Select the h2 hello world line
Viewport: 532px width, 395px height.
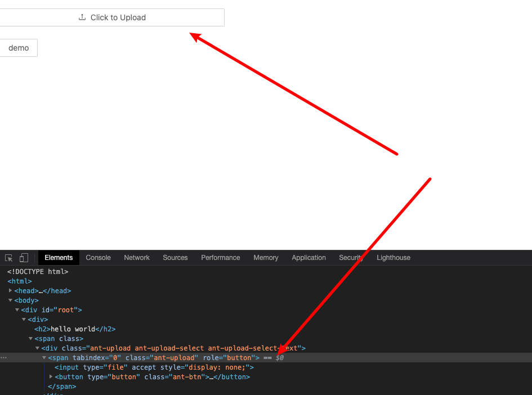(75, 329)
